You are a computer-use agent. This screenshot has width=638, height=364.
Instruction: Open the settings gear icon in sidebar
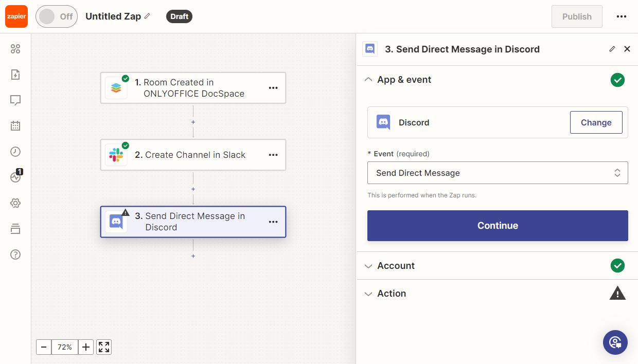click(x=15, y=203)
